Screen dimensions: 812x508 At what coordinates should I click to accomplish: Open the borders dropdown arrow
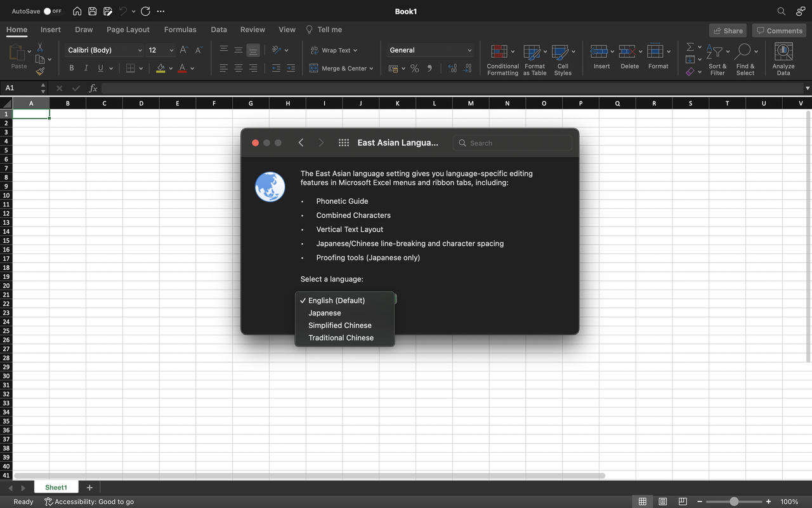(x=141, y=69)
